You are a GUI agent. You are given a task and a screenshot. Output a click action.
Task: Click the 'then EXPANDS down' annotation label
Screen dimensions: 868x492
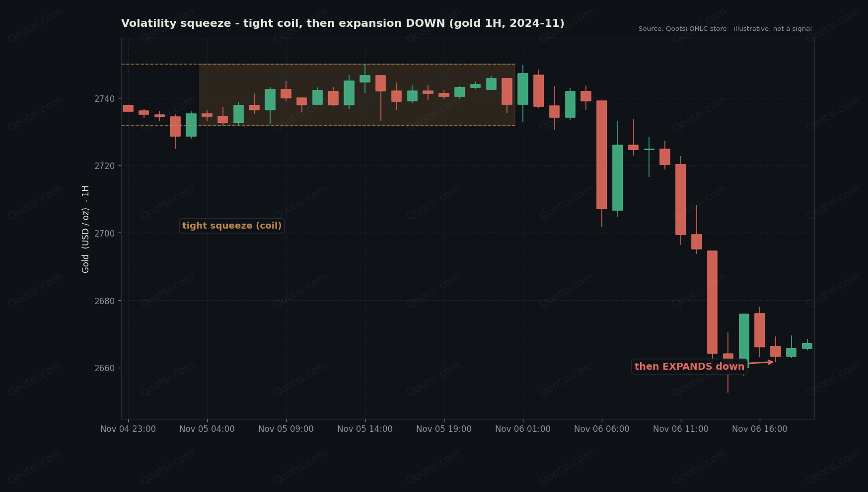click(x=689, y=367)
